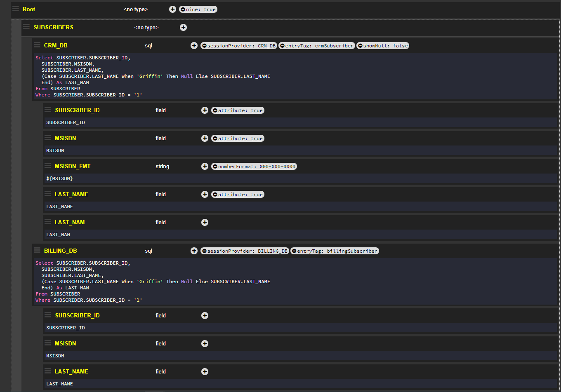Add attribute to SUBSCRIBERS node with plus icon
The width and height of the screenshot is (561, 392).
click(x=183, y=27)
